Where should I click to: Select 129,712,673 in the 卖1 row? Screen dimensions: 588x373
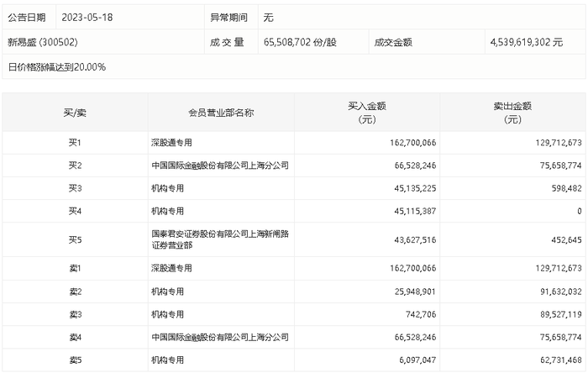(559, 268)
